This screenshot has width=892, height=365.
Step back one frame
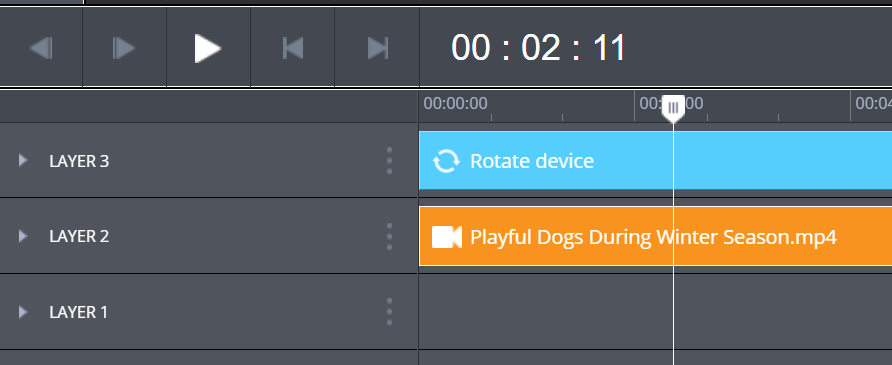point(41,48)
